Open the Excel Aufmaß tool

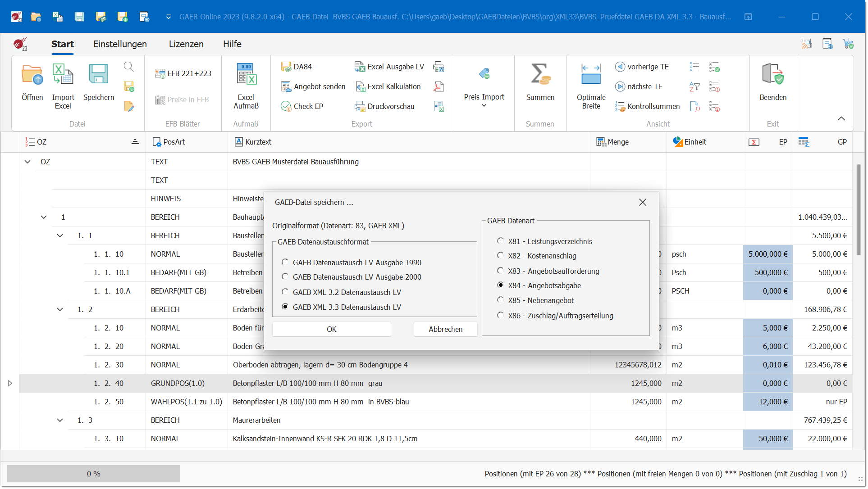click(246, 75)
